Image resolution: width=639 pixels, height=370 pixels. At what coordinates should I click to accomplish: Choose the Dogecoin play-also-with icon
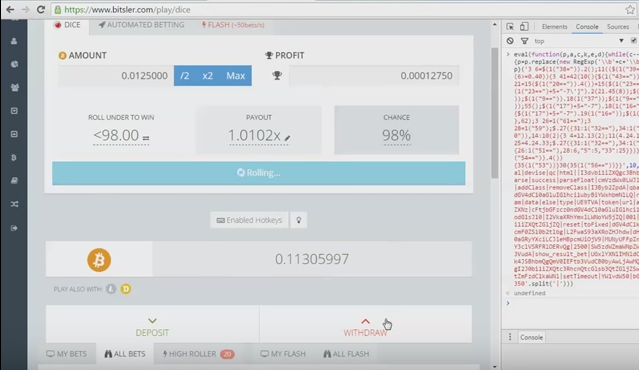[x=126, y=289]
